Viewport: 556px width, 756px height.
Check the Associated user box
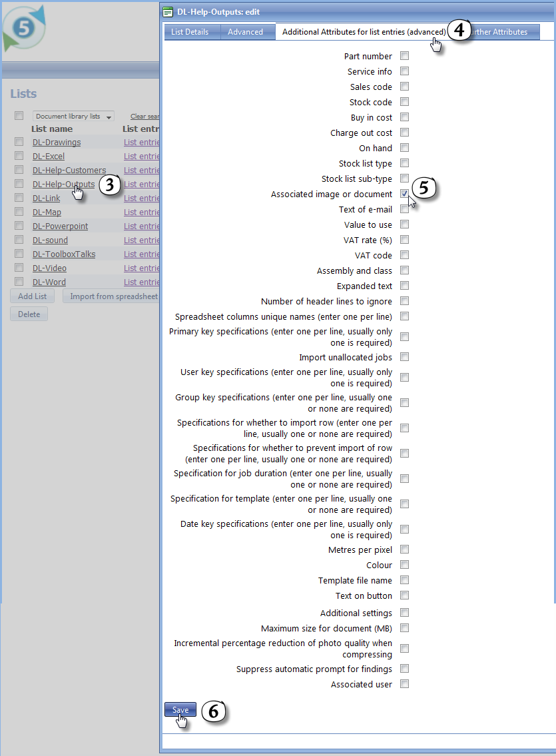[405, 684]
